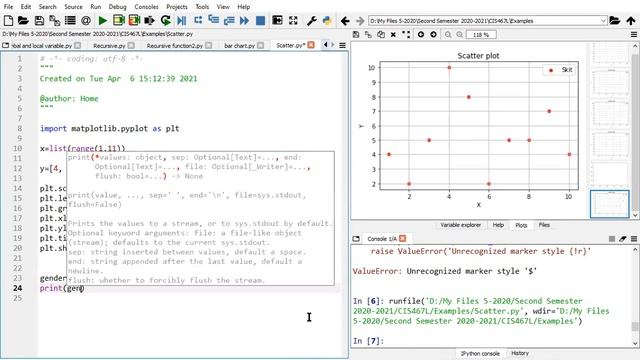Run file with green play button
Screen dimensions: 640x360
click(103, 20)
